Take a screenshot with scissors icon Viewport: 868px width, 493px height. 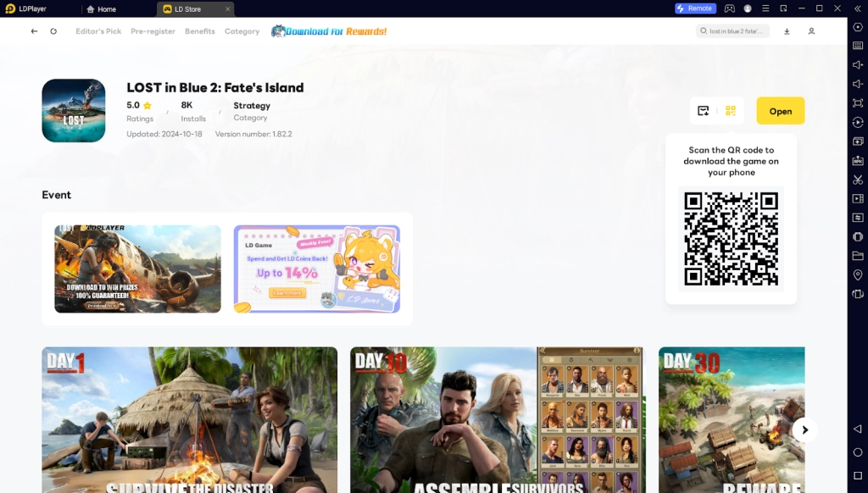click(858, 180)
